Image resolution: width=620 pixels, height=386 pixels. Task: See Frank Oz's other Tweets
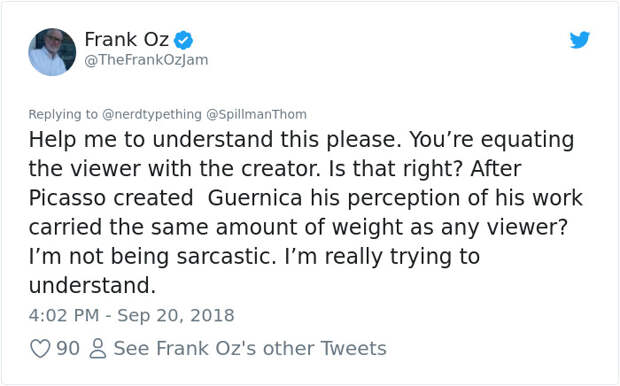pos(250,348)
